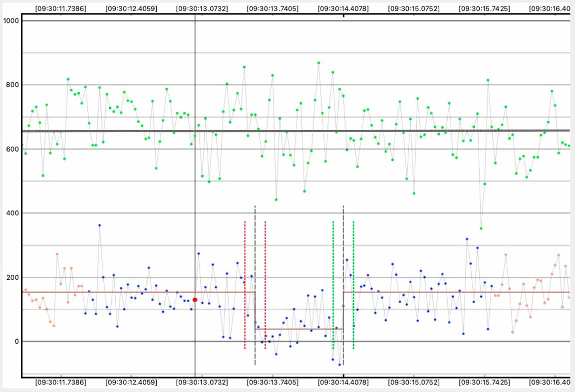Select the lowest green data point
Screen dimensions: 575x392
point(481,228)
